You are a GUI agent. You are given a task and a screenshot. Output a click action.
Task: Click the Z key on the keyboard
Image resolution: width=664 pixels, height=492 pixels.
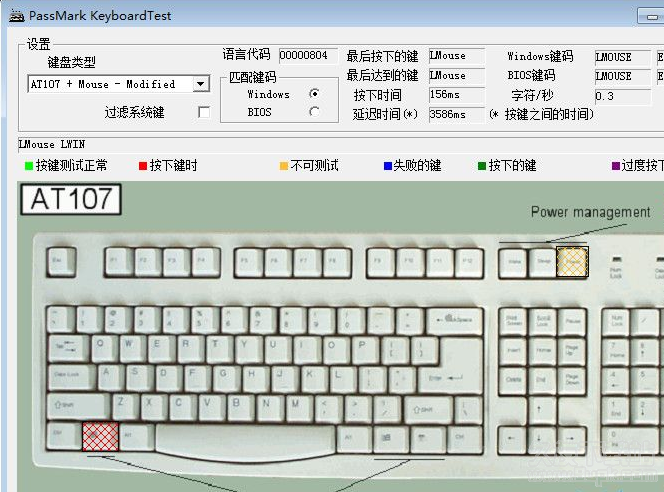pyautogui.click(x=125, y=407)
